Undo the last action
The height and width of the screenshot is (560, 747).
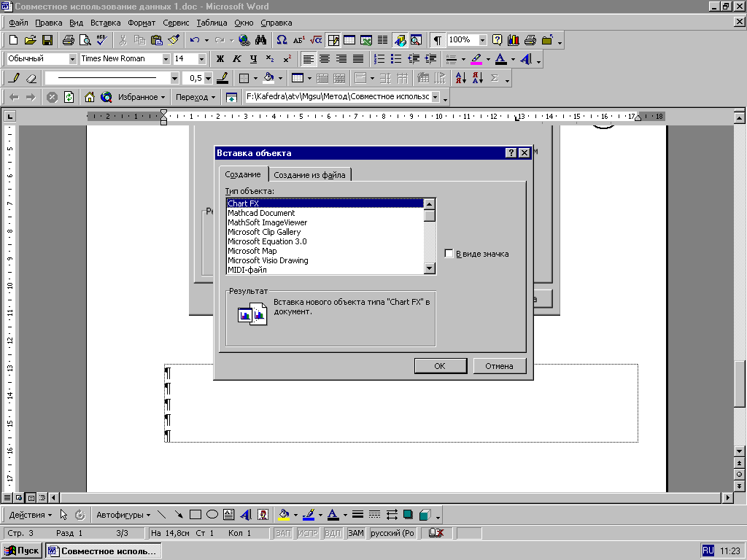click(194, 40)
